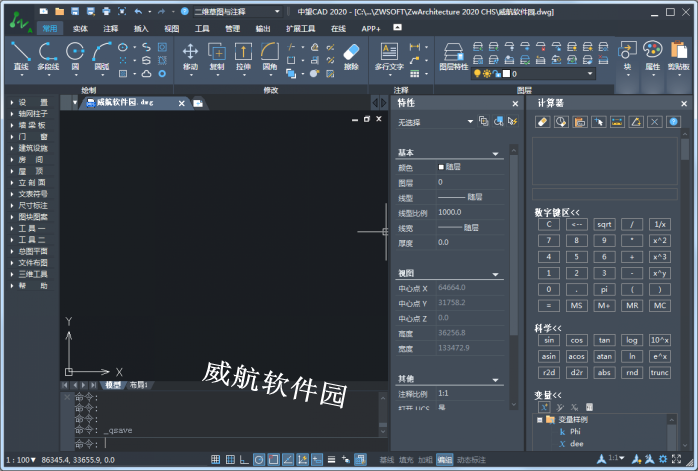The width and height of the screenshot is (698, 471).
Task: Toggle 填充 option in status bar
Action: (406, 460)
